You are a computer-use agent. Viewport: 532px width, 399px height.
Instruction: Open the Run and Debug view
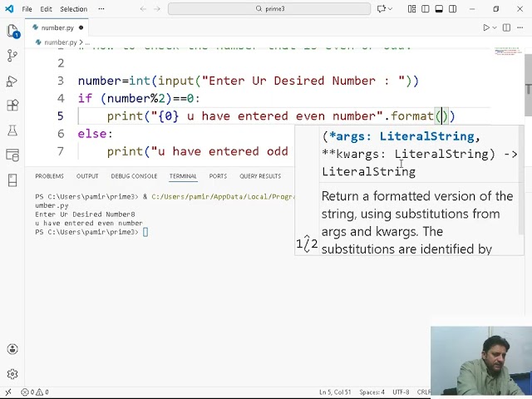tap(12, 81)
